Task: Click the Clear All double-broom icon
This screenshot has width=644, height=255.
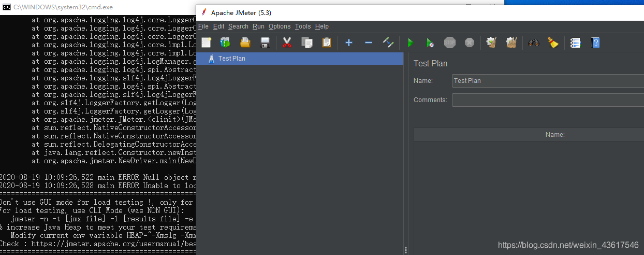Action: pos(511,42)
